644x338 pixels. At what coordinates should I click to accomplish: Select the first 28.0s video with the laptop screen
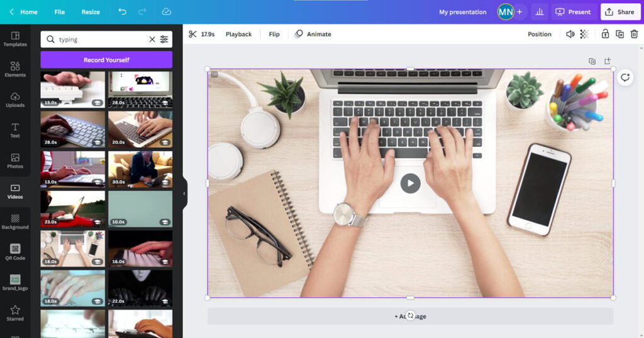click(x=140, y=89)
